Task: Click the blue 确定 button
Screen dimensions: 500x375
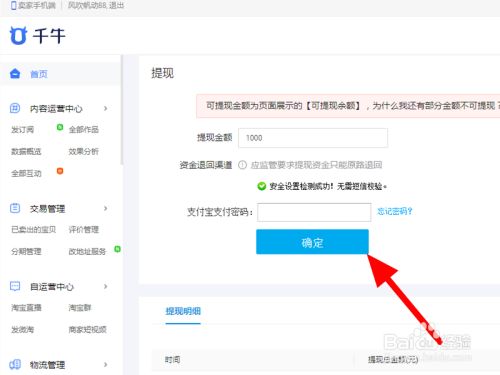Action: [x=312, y=242]
